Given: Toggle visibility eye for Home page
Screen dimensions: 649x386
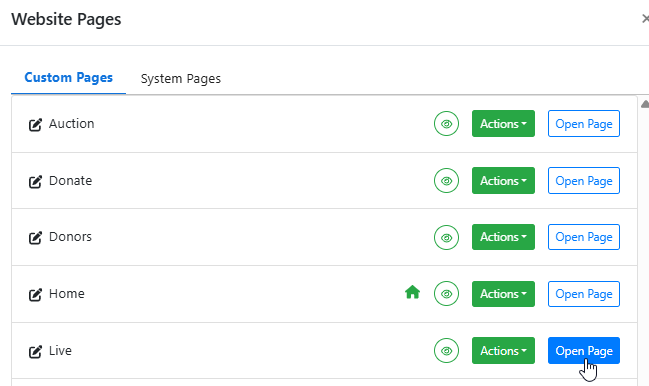Looking at the screenshot, I should (x=446, y=294).
